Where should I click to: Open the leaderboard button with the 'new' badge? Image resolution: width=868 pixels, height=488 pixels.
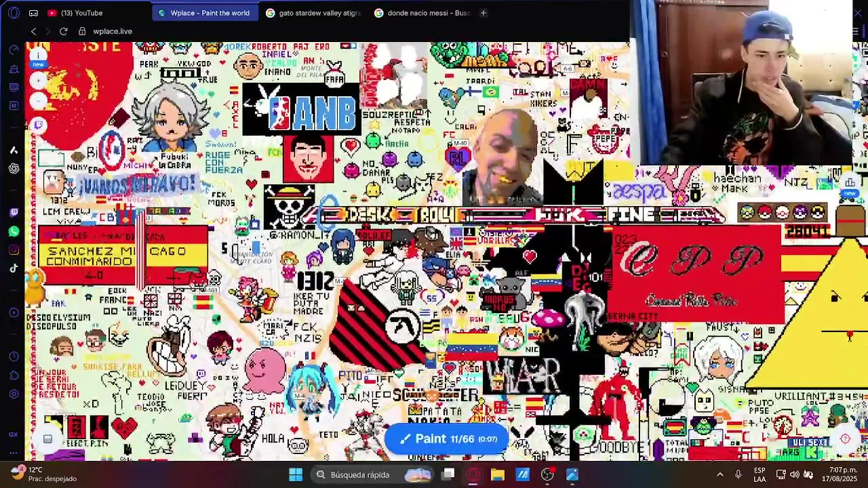pos(850,184)
